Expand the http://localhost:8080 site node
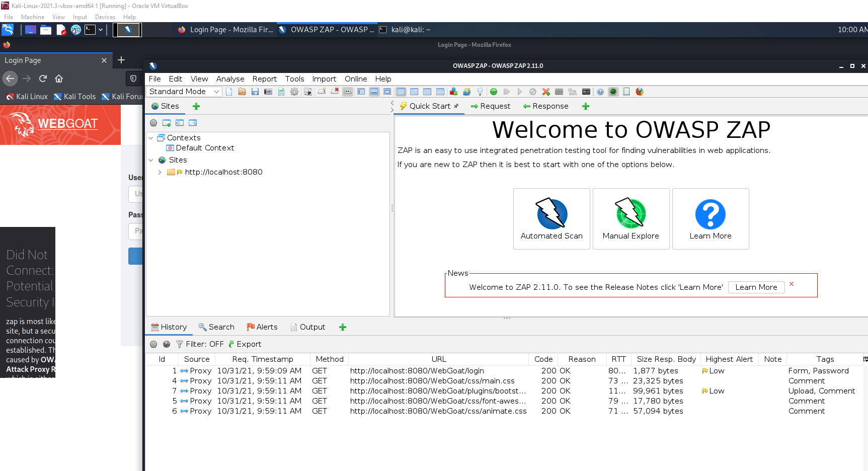Screen dimensions: 868x471 [x=160, y=172]
